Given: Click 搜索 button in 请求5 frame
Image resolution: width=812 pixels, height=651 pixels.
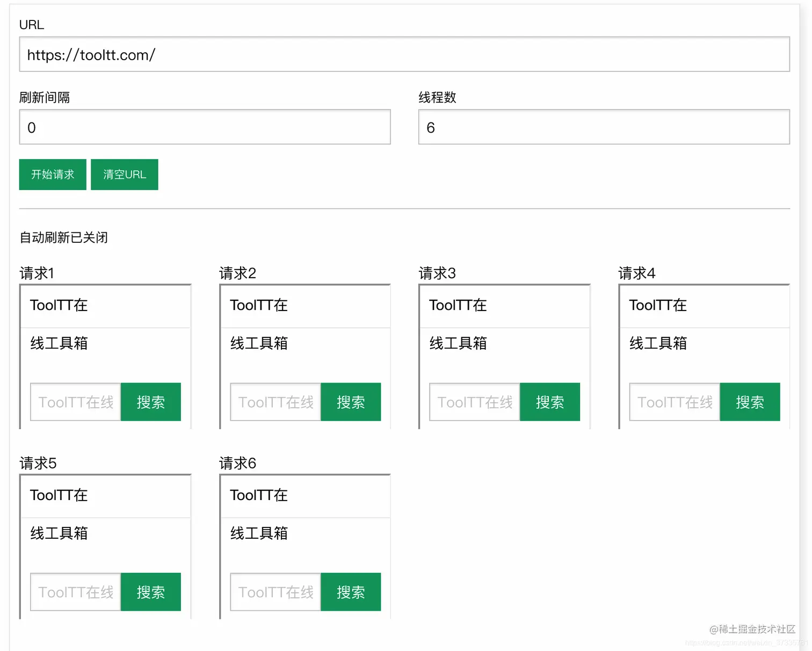Looking at the screenshot, I should [x=151, y=592].
